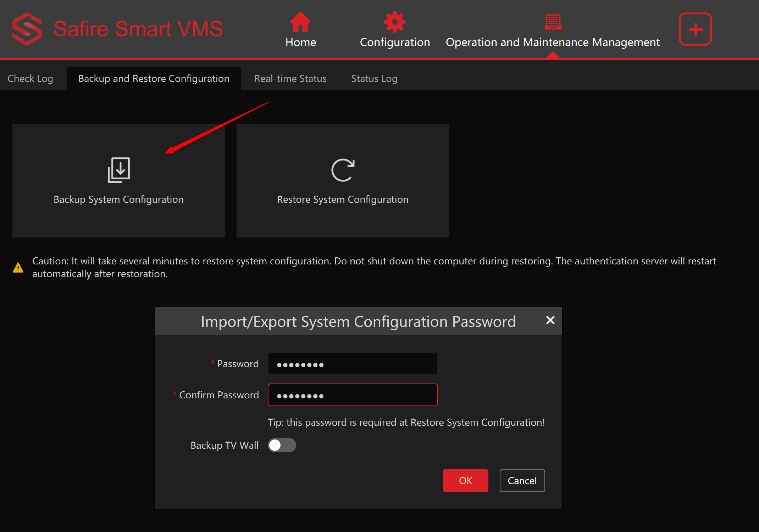Viewport: 759px width, 532px height.
Task: Click the add (+) button in top-right corner
Action: [x=695, y=29]
